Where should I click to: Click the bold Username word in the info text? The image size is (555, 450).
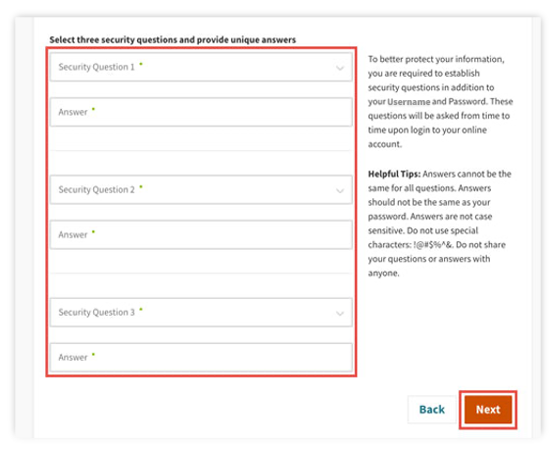pos(409,102)
